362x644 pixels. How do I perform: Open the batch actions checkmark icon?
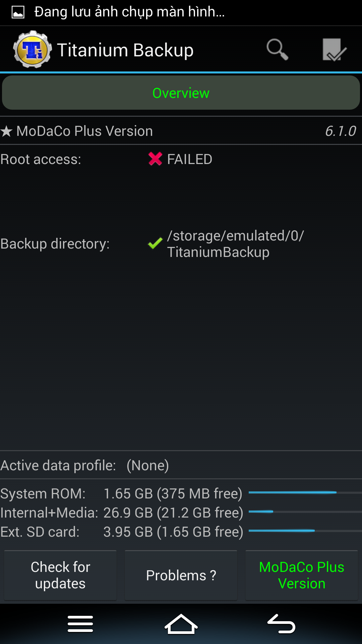[334, 50]
